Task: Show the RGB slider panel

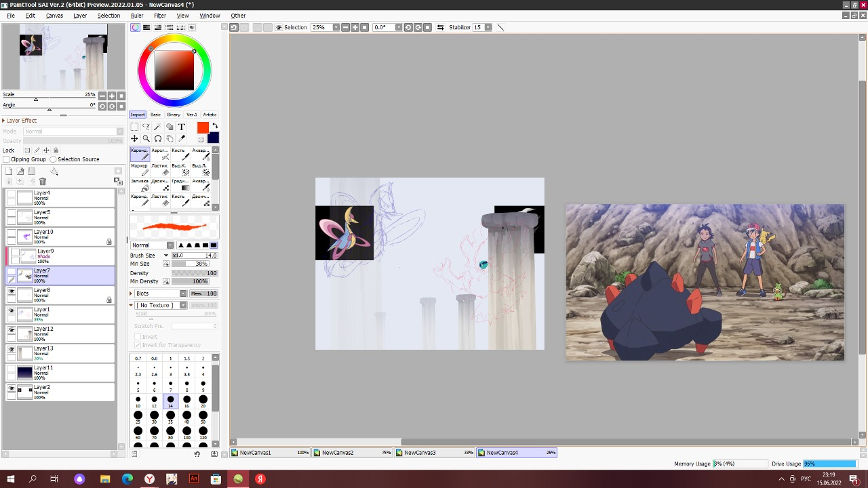Action: click(x=146, y=27)
